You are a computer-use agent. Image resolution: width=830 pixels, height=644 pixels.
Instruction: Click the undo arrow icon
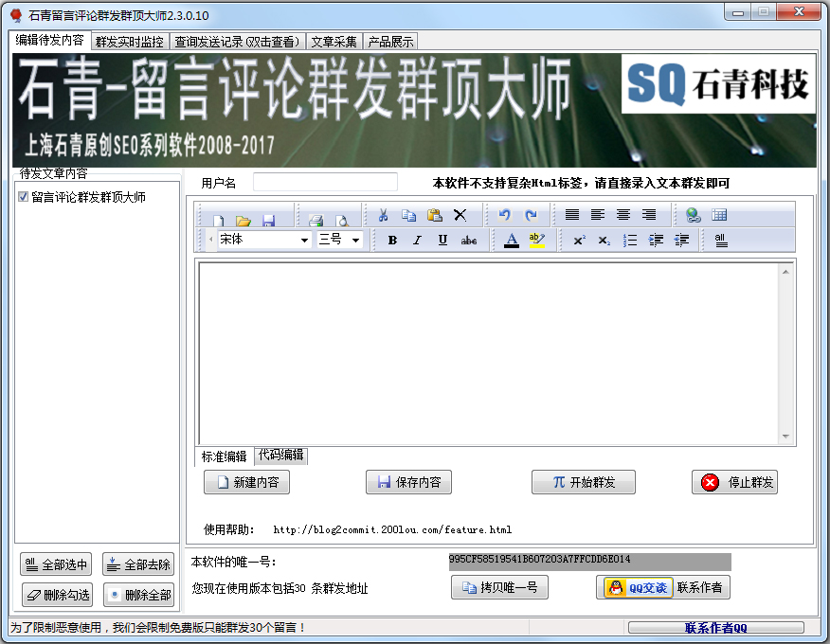pyautogui.click(x=504, y=215)
